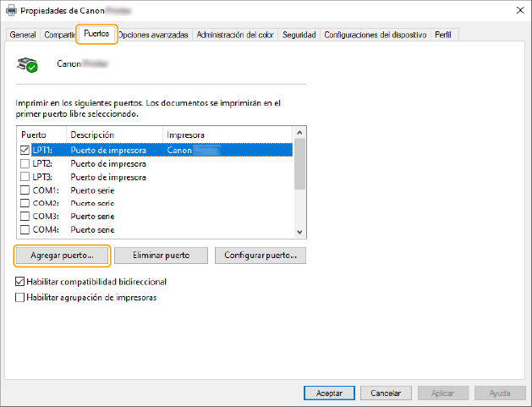Check the LPT2 port checkbox
Image resolution: width=532 pixels, height=407 pixels.
25,163
